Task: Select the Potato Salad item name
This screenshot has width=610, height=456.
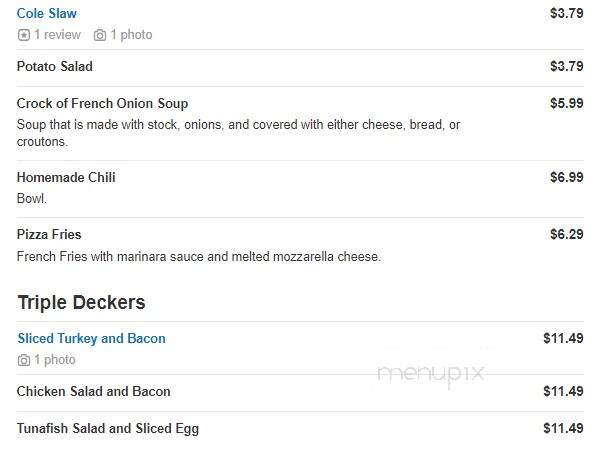Action: point(55,67)
